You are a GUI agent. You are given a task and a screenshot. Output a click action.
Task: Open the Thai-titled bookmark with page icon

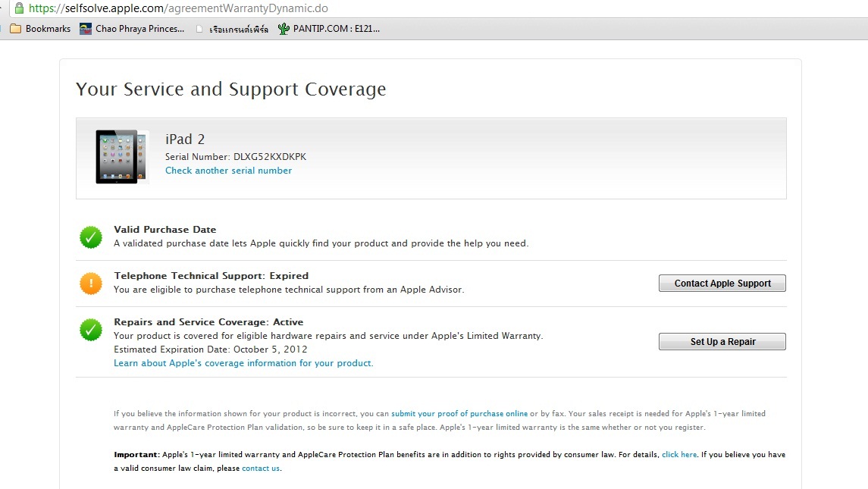tap(232, 30)
